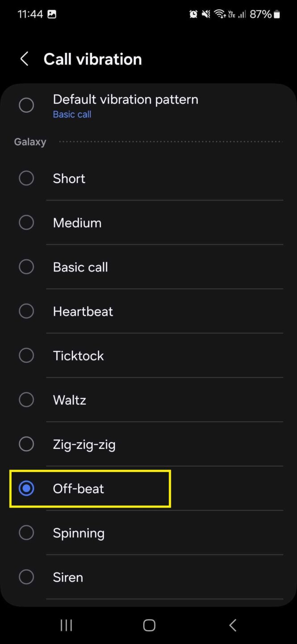
Task: Tap the muted sound status icon
Action: [x=205, y=14]
